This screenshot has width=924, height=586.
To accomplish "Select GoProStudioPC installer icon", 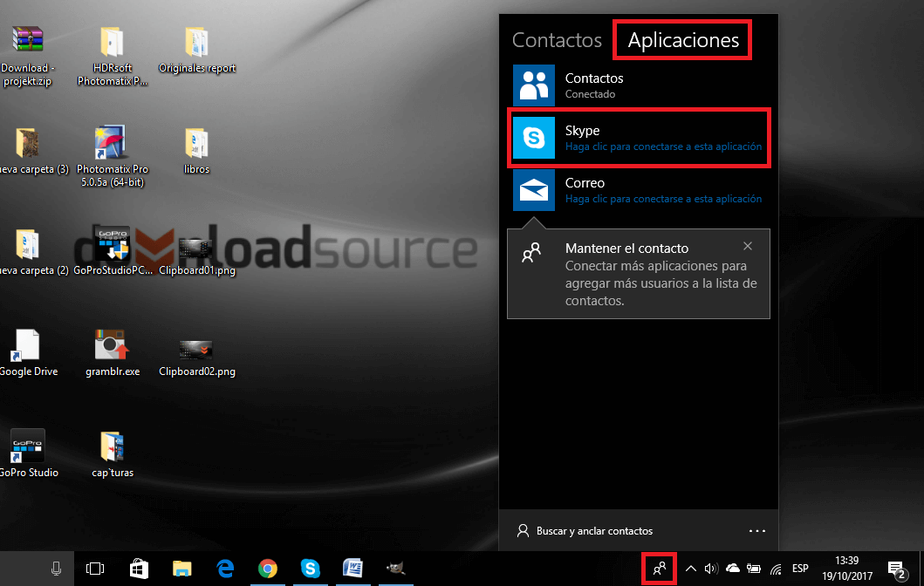I will pyautogui.click(x=113, y=251).
